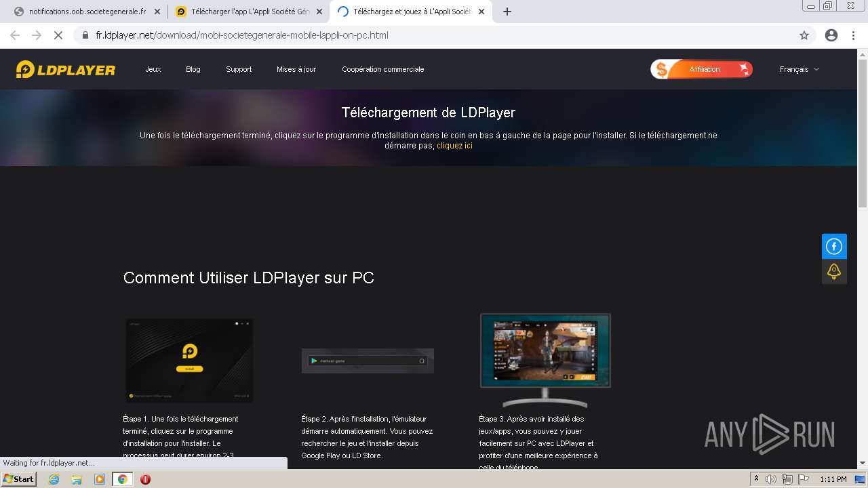Click the network tray icon
This screenshot has width=868, height=488.
[x=787, y=479]
